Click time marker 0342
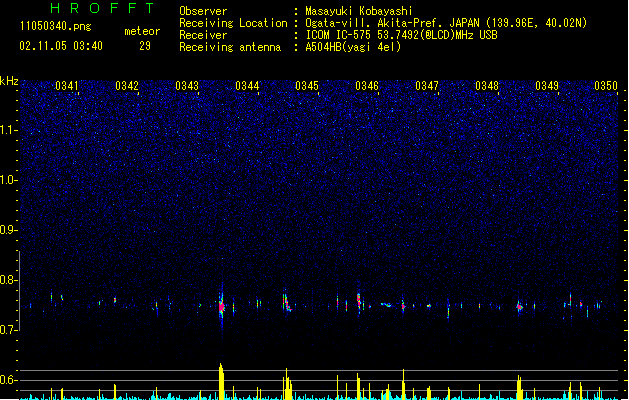Screen dimensions: 629x400 point(127,86)
